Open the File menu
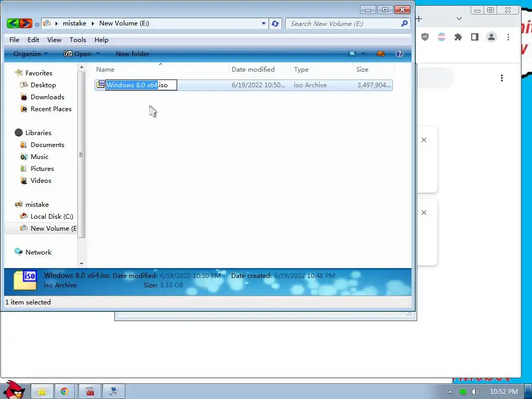 coord(14,39)
